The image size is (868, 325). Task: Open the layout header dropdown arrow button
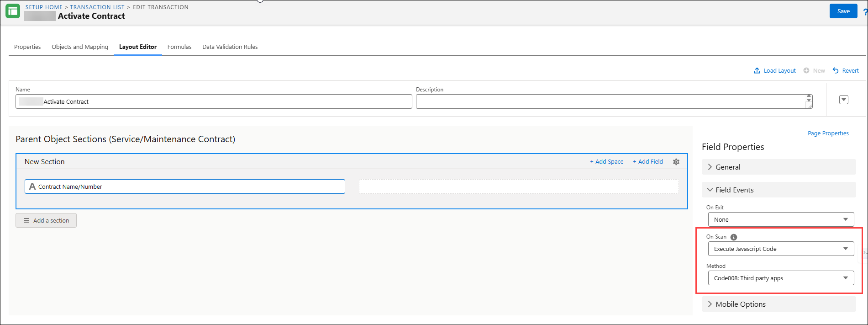tap(844, 100)
